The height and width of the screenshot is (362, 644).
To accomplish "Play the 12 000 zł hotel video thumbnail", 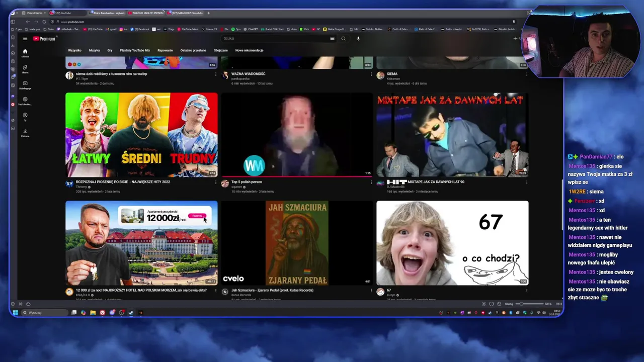I will coord(141,243).
